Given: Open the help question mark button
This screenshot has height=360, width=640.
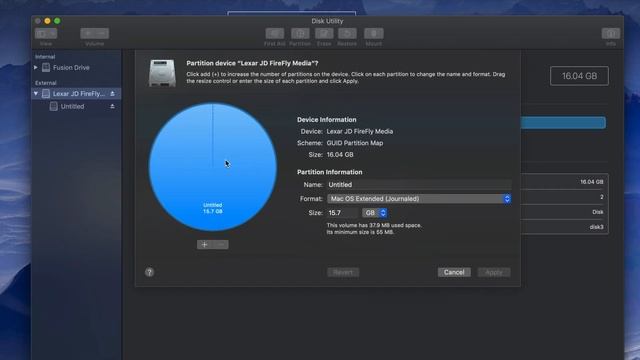Looking at the screenshot, I should coord(149,272).
